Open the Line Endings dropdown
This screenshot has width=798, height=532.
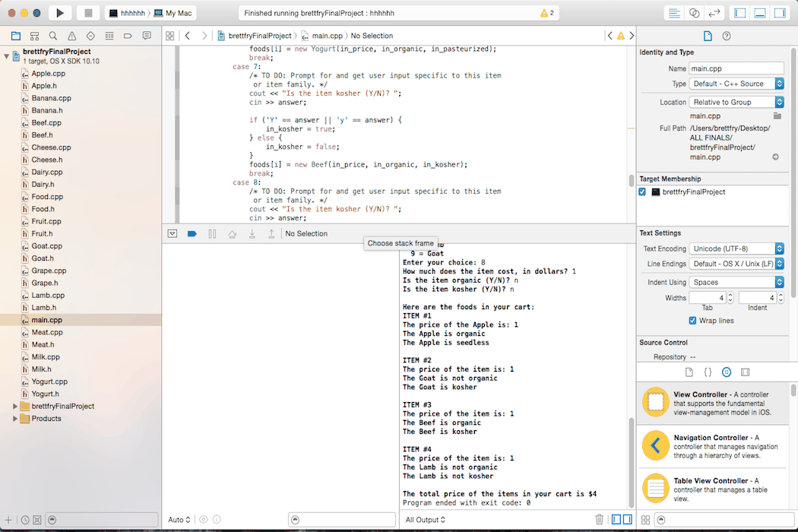(736, 264)
